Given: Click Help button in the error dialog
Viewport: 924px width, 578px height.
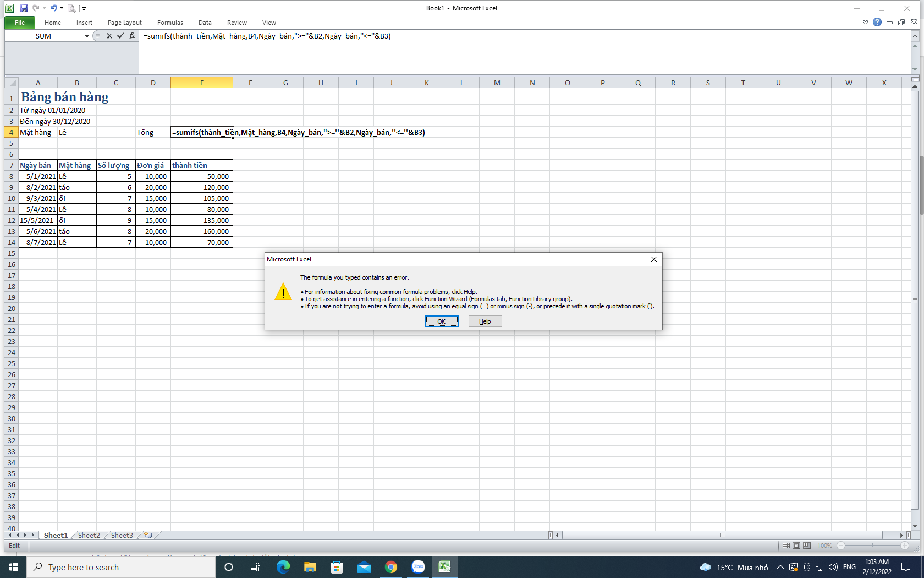Looking at the screenshot, I should (485, 321).
